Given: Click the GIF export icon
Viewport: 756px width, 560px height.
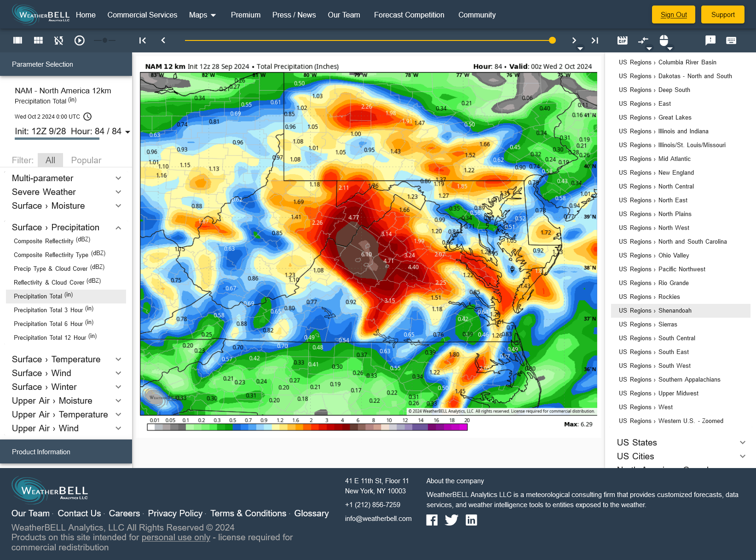Looking at the screenshot, I should coord(622,40).
